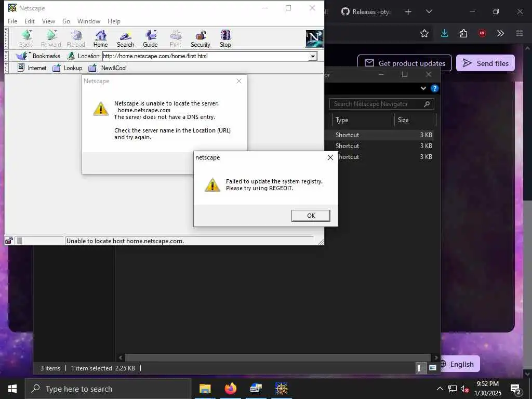Image resolution: width=532 pixels, height=399 pixels.
Task: Reload the page with the Reload icon
Action: coord(76,38)
